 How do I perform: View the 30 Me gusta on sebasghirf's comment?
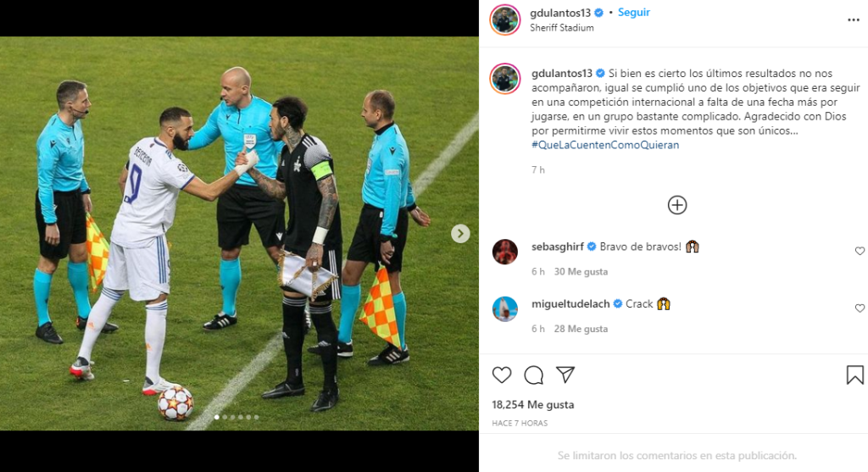click(x=581, y=272)
